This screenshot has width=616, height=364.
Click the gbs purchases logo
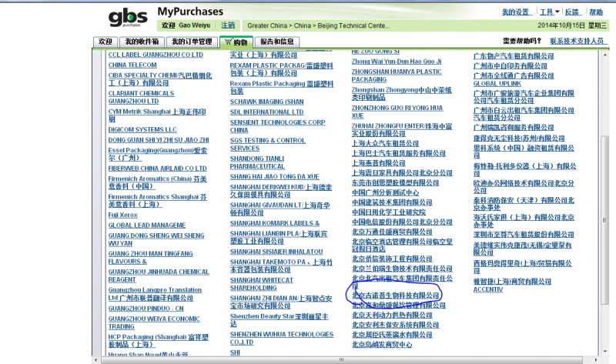click(x=128, y=18)
